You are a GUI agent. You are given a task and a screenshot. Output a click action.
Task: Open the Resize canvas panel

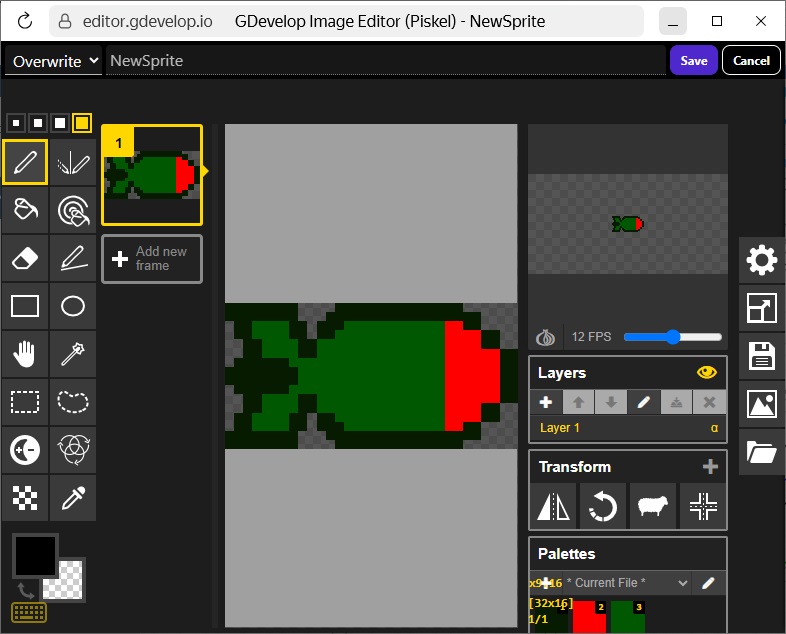click(761, 308)
